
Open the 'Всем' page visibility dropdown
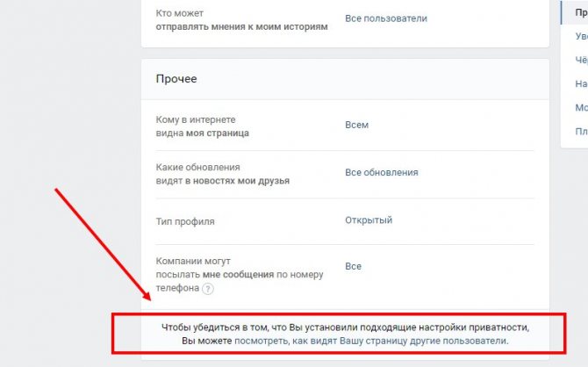(x=356, y=125)
